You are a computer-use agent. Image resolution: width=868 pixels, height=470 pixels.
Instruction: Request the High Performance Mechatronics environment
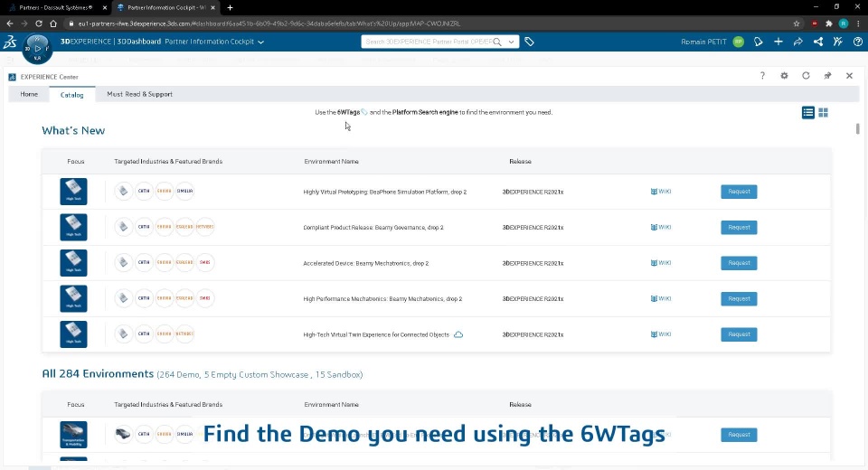(739, 299)
